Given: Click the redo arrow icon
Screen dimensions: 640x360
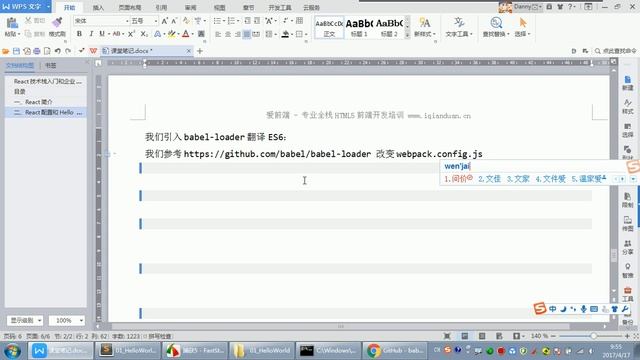Looking at the screenshot, I should click(x=68, y=51).
